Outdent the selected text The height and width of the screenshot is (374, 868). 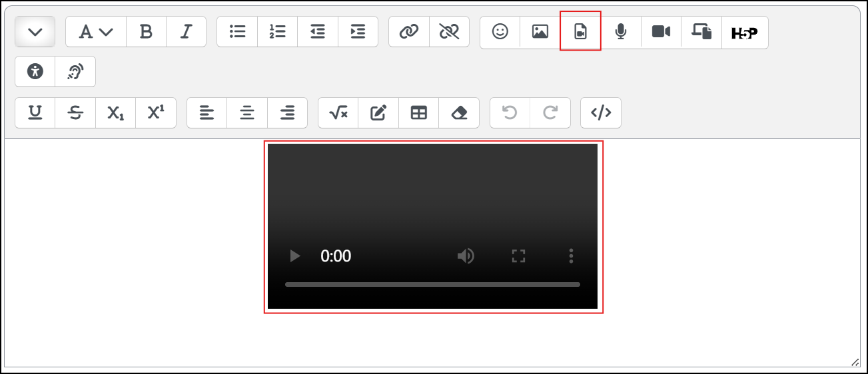click(x=318, y=32)
